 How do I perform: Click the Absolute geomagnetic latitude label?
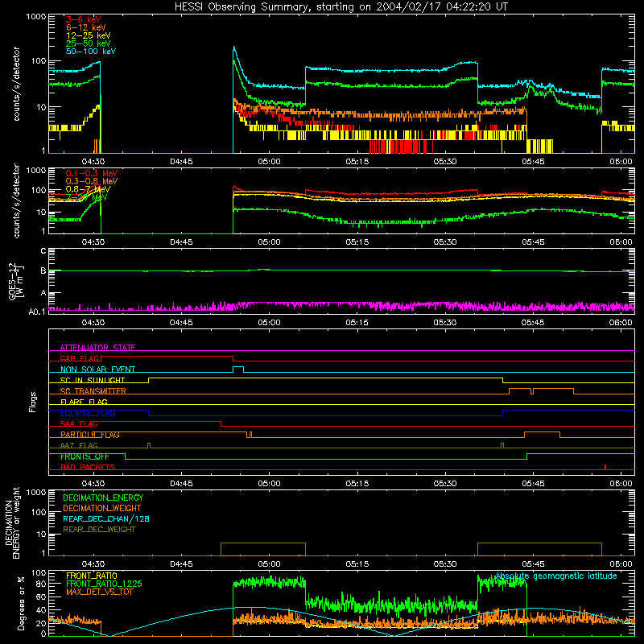(x=556, y=576)
